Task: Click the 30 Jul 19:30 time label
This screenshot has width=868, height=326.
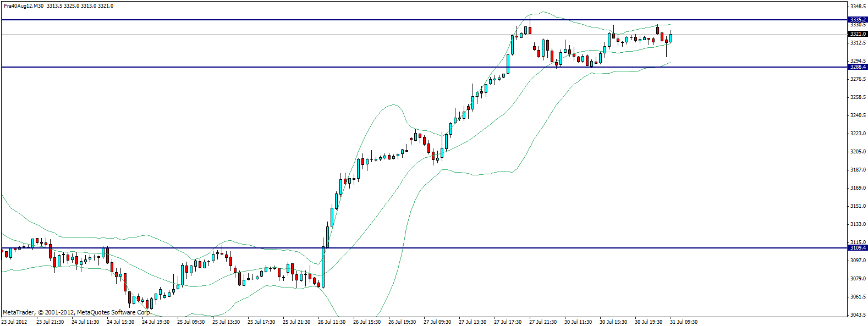Action: point(649,322)
